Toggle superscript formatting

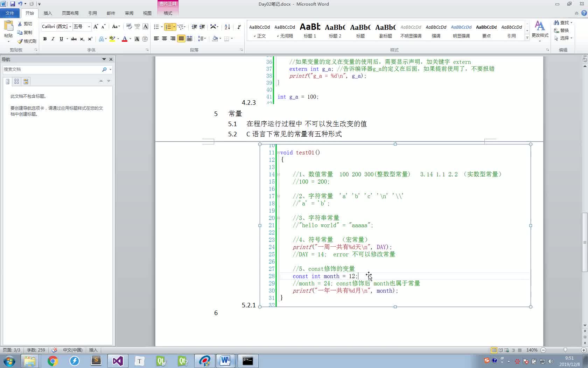tap(90, 39)
